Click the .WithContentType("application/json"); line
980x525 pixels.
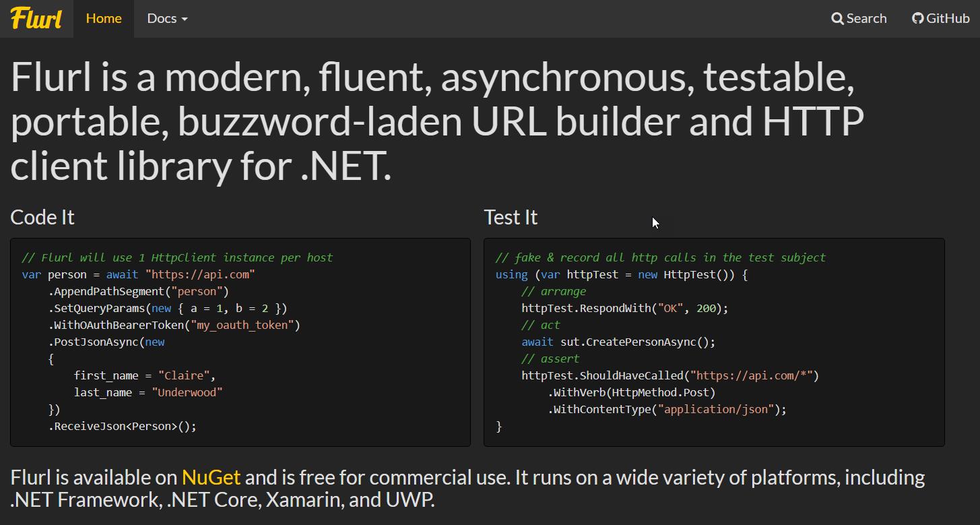click(x=667, y=409)
